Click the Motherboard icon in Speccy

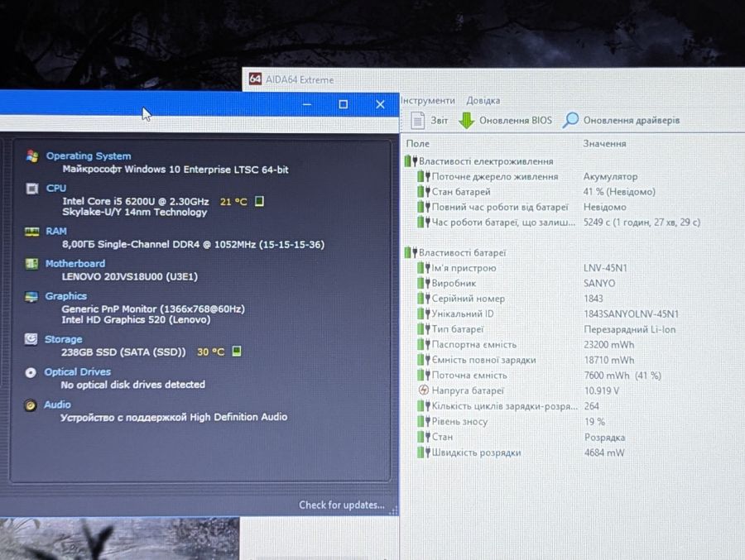(x=31, y=264)
